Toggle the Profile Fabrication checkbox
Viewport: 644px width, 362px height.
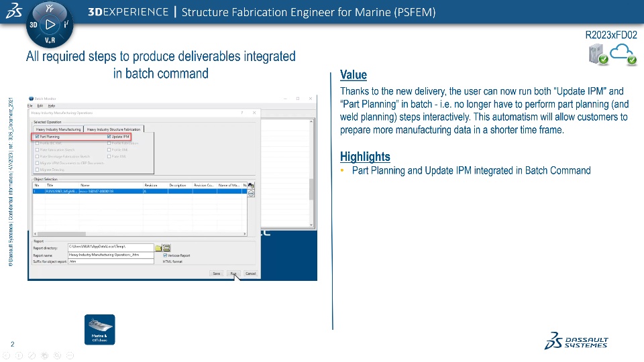point(109,143)
